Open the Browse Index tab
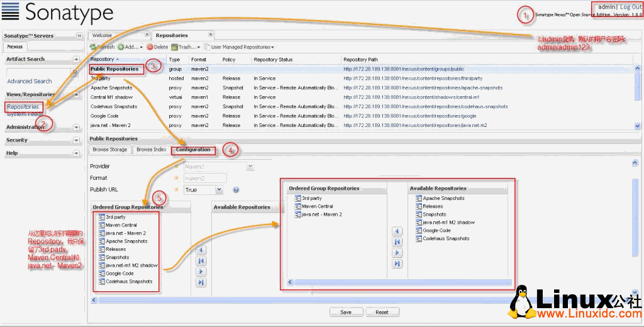This screenshot has height=327, width=644. (x=151, y=150)
